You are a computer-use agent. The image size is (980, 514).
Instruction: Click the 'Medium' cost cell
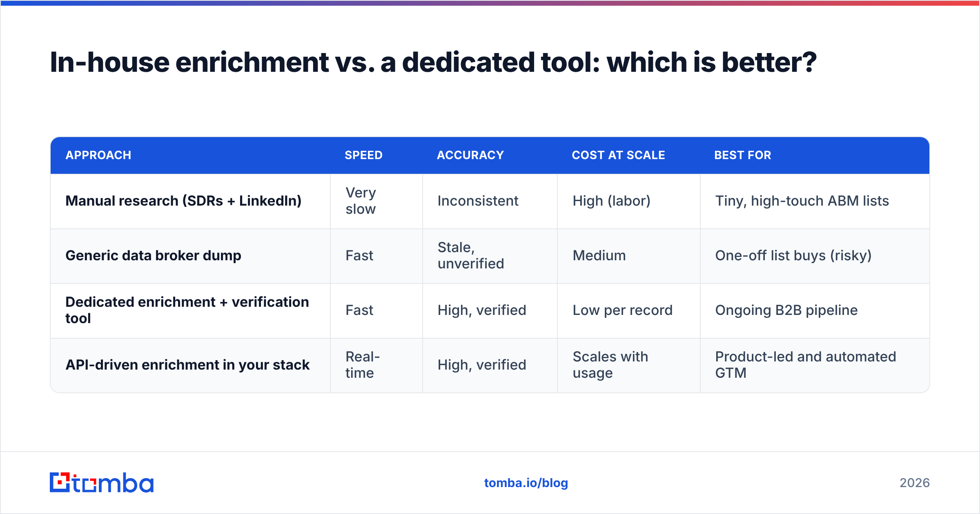(599, 255)
